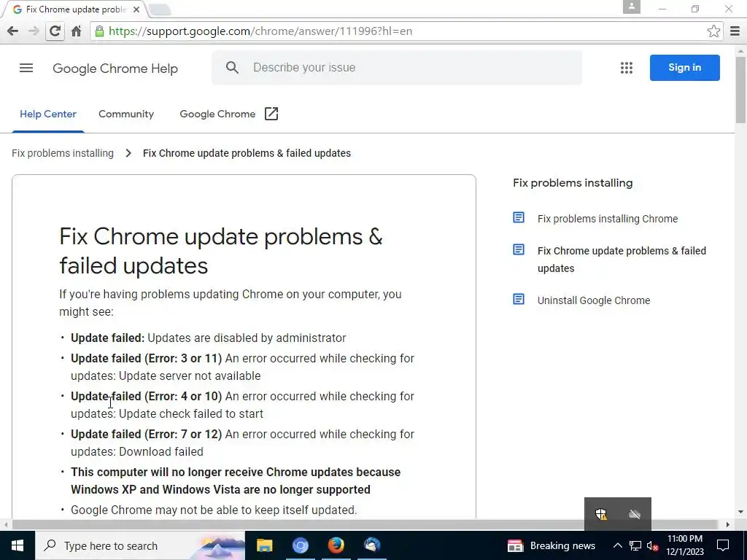Open the home page with the house icon
The image size is (747, 560).
pyautogui.click(x=76, y=31)
